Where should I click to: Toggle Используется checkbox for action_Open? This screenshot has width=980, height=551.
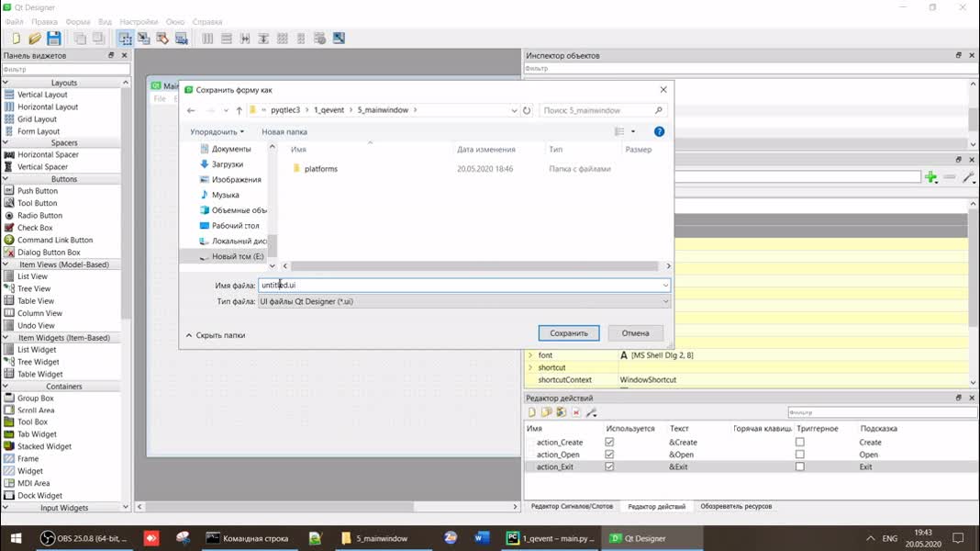click(609, 455)
